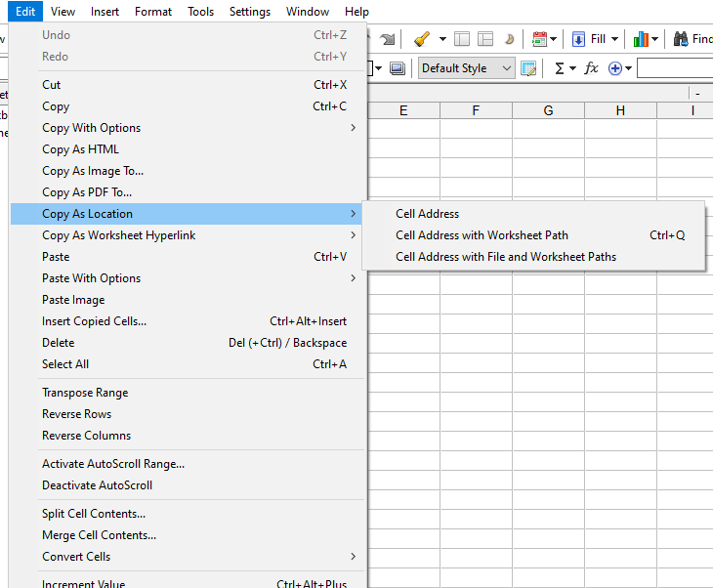
Task: Open the Sigma function dropdown arrow
Action: [573, 68]
